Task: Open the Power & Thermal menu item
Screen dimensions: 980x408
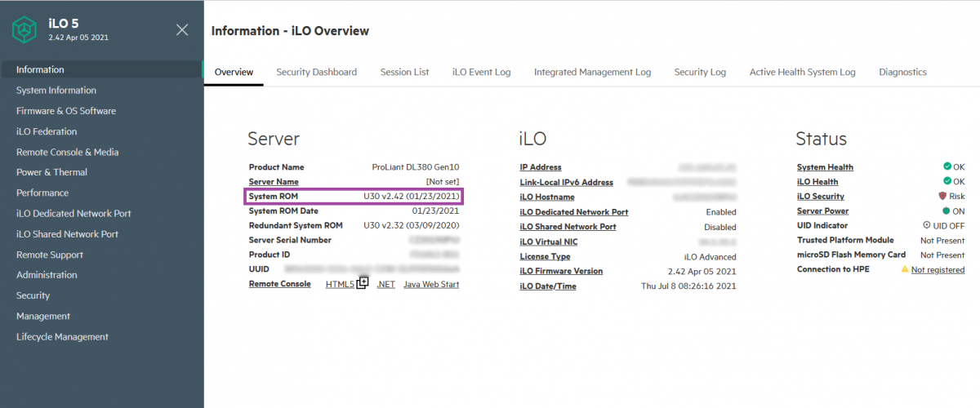Action: (x=51, y=172)
